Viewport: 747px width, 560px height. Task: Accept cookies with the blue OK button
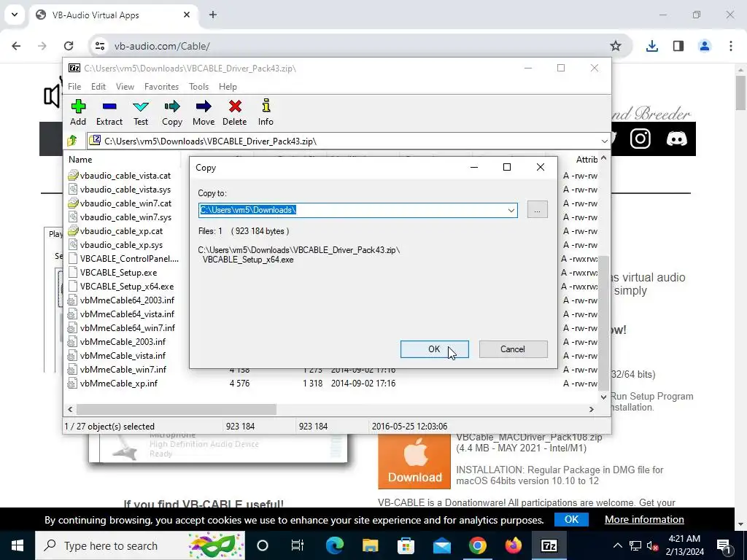tap(571, 519)
